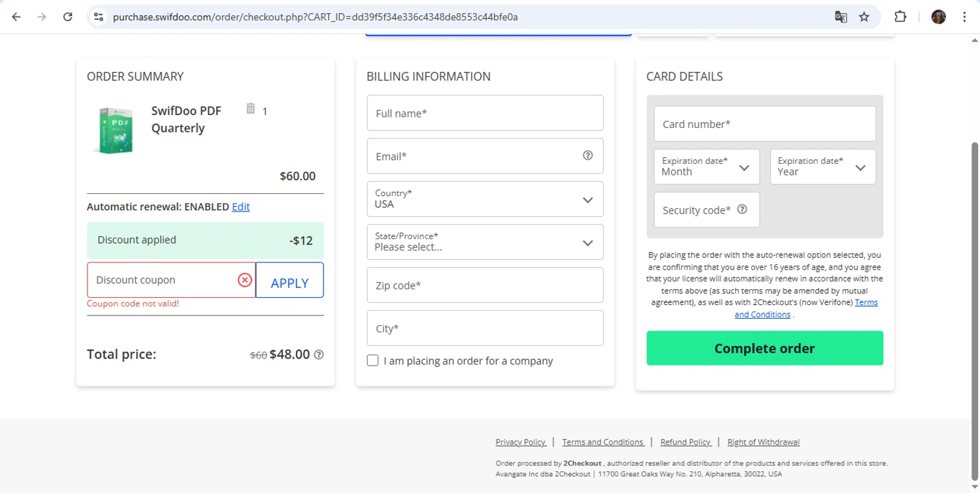Click the BILLING INFORMATION heading
Image resolution: width=980 pixels, height=493 pixels.
pos(429,76)
